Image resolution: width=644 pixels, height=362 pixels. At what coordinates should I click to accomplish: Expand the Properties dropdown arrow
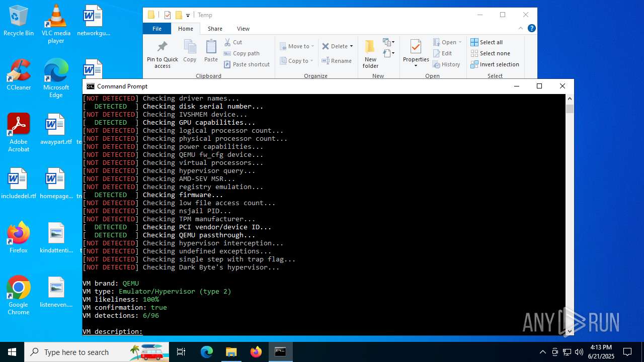(416, 66)
